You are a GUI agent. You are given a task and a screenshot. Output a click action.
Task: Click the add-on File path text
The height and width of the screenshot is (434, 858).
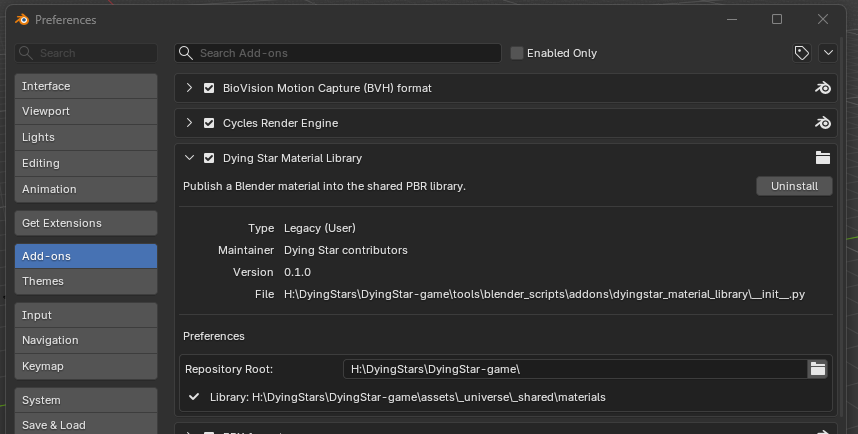(544, 294)
